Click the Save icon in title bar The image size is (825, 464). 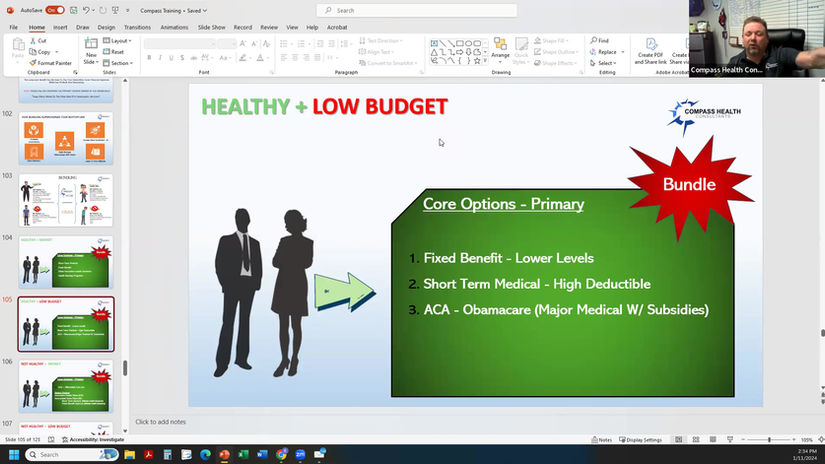[74, 11]
